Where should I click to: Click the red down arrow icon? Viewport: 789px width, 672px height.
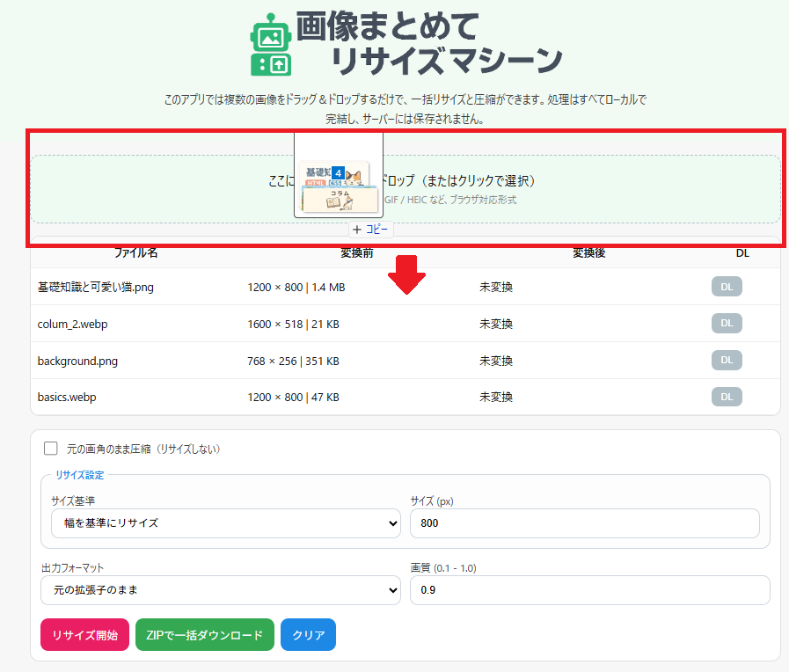405,274
